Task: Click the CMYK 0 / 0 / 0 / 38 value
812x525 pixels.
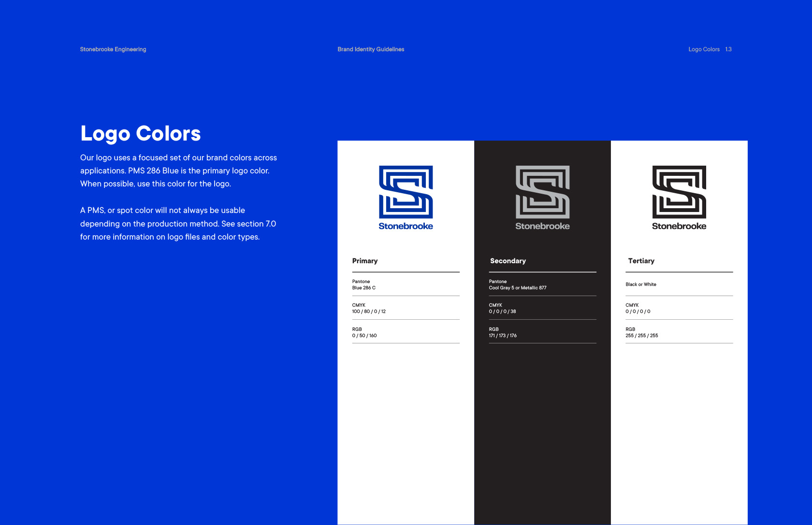Action: pos(502,308)
